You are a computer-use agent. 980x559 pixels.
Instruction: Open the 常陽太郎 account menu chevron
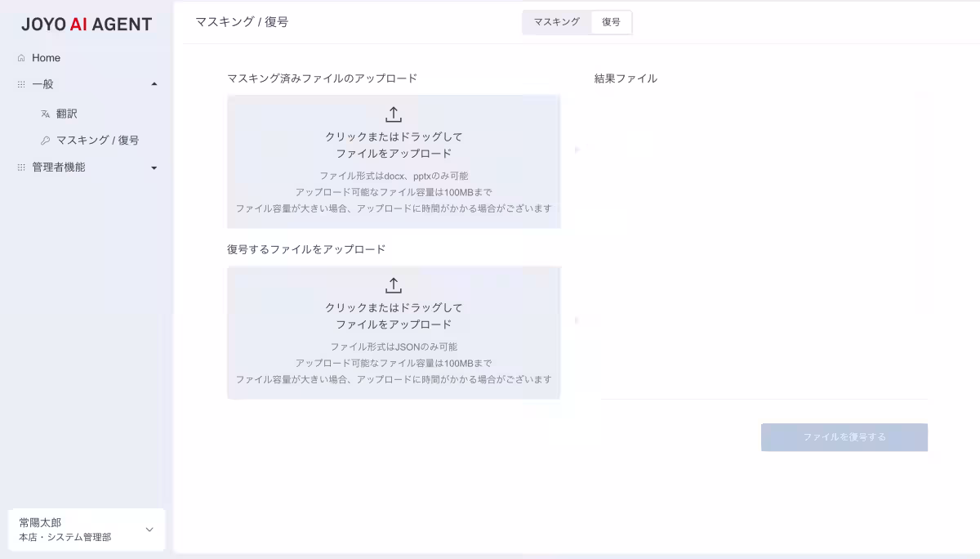pos(149,530)
